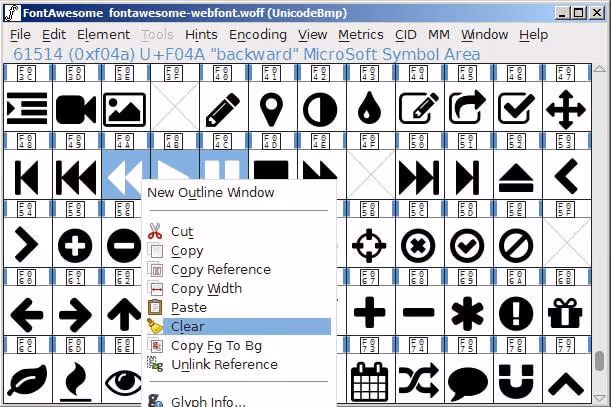611x407 pixels.
Task: Select the chevron left glyph F053
Action: coord(566,176)
